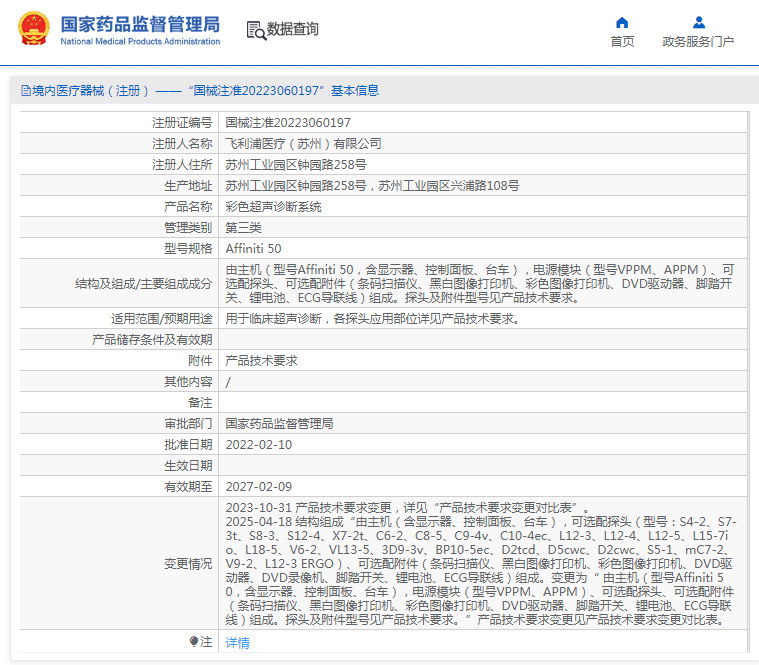Click the 其他内容 label
The width and height of the screenshot is (759, 665).
[188, 382]
